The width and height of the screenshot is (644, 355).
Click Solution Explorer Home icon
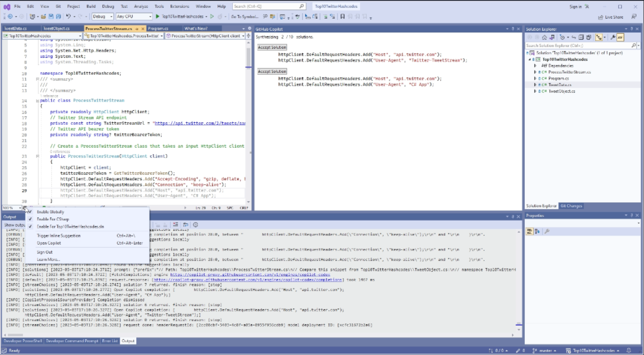pos(545,37)
